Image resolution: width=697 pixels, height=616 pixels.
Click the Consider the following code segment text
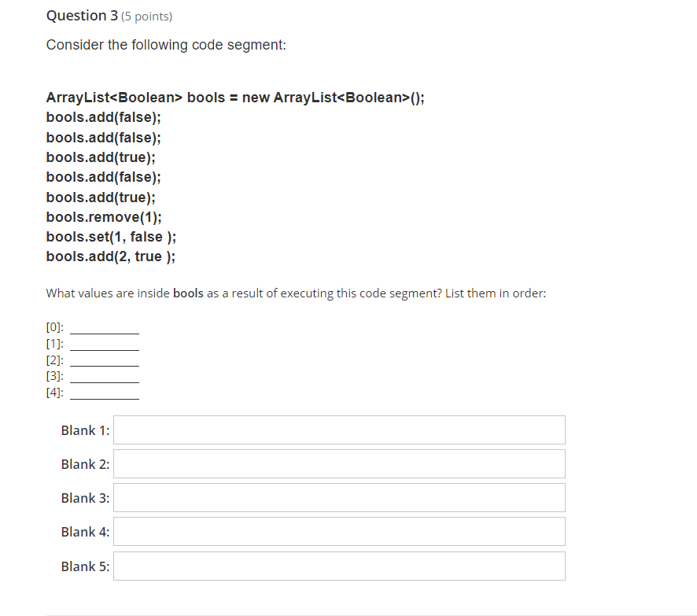point(165,45)
